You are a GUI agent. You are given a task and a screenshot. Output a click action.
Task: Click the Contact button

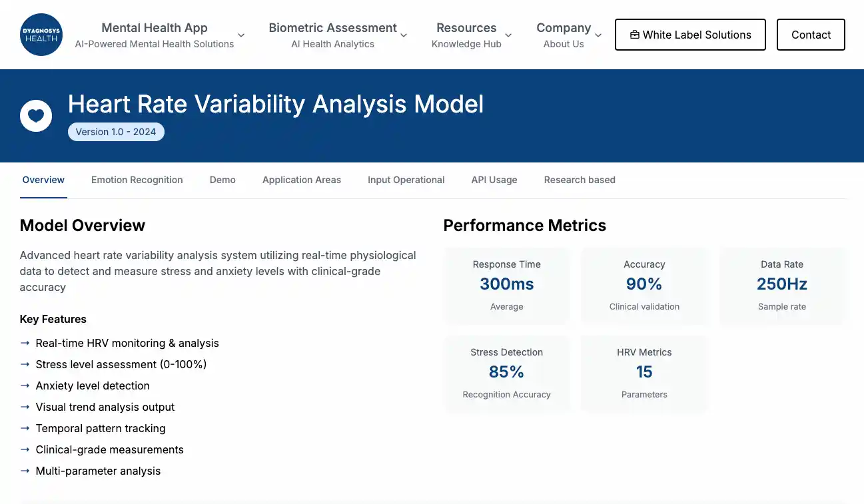(x=811, y=35)
